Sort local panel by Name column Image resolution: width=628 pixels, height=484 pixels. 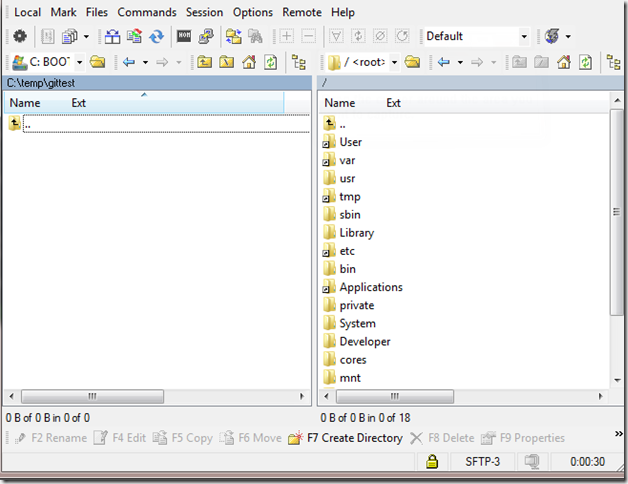(25, 103)
